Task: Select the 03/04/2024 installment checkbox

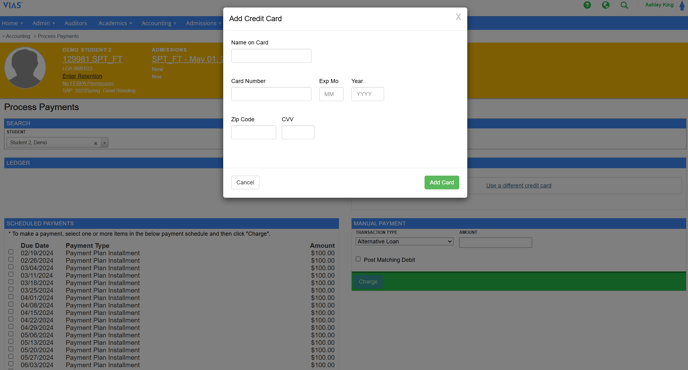Action: click(x=11, y=267)
